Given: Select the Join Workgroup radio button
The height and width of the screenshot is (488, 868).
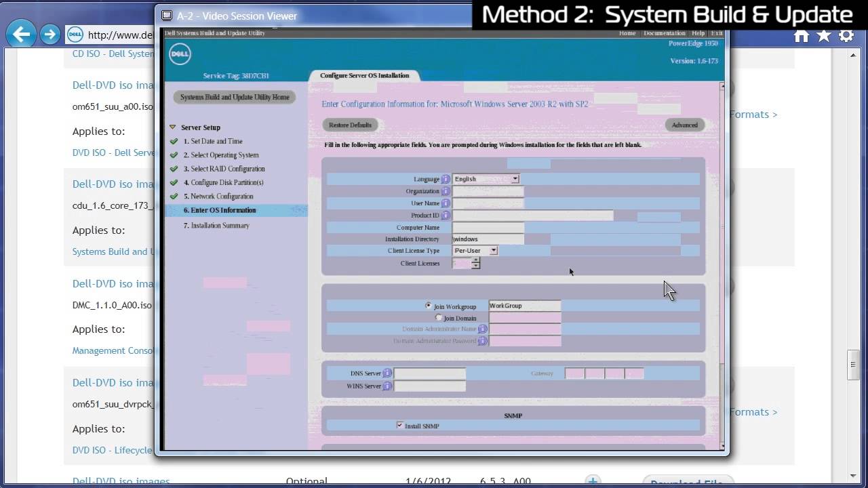Looking at the screenshot, I should tap(428, 306).
